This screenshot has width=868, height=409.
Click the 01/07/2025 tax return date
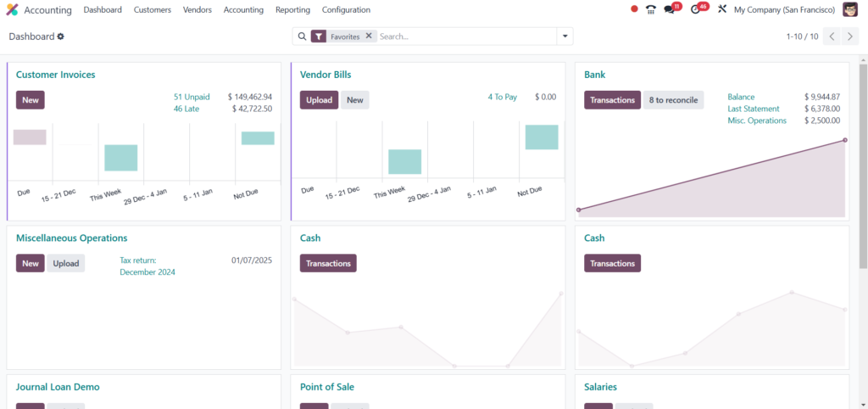[x=252, y=260]
